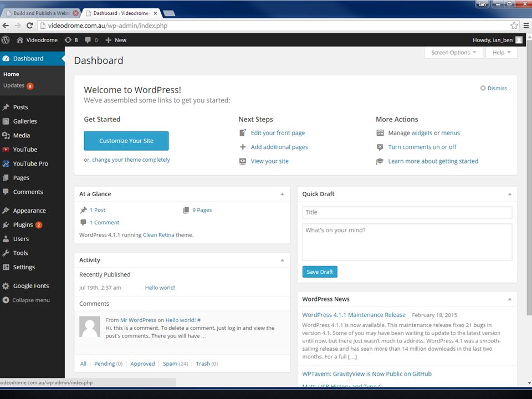This screenshot has width=532, height=399.
Task: Click the browser back arrow
Action: [6, 25]
